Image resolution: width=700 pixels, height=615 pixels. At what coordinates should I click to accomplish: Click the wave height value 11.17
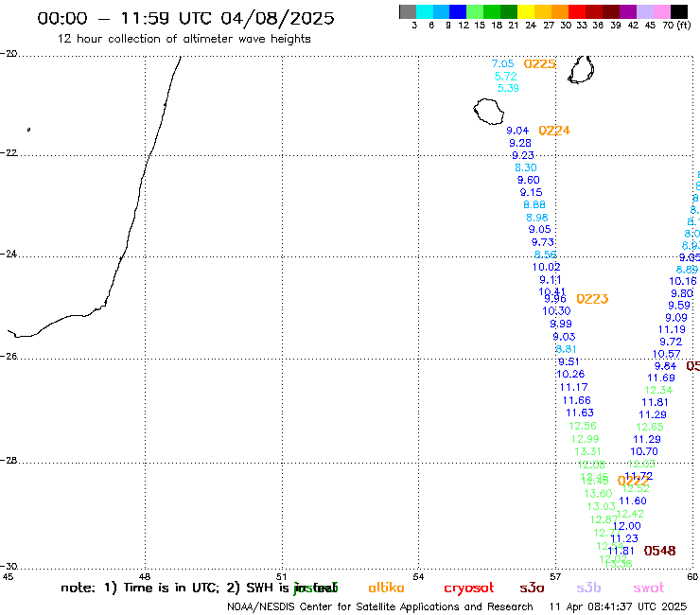pyautogui.click(x=573, y=387)
